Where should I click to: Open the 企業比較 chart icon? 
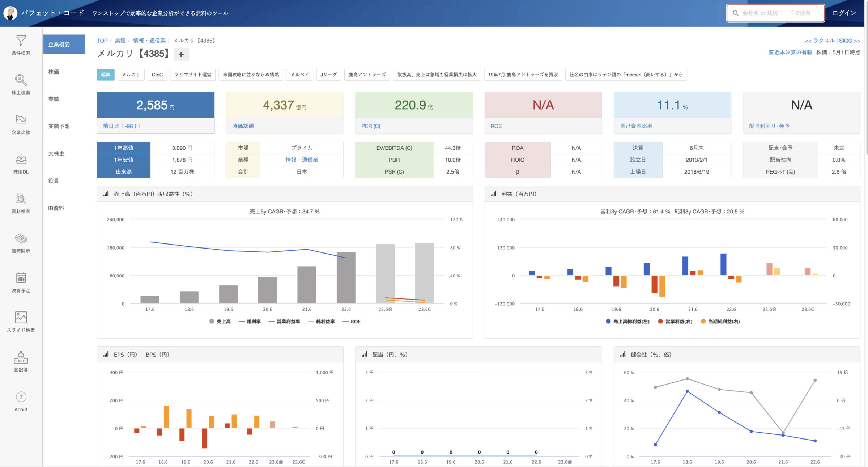tap(21, 120)
